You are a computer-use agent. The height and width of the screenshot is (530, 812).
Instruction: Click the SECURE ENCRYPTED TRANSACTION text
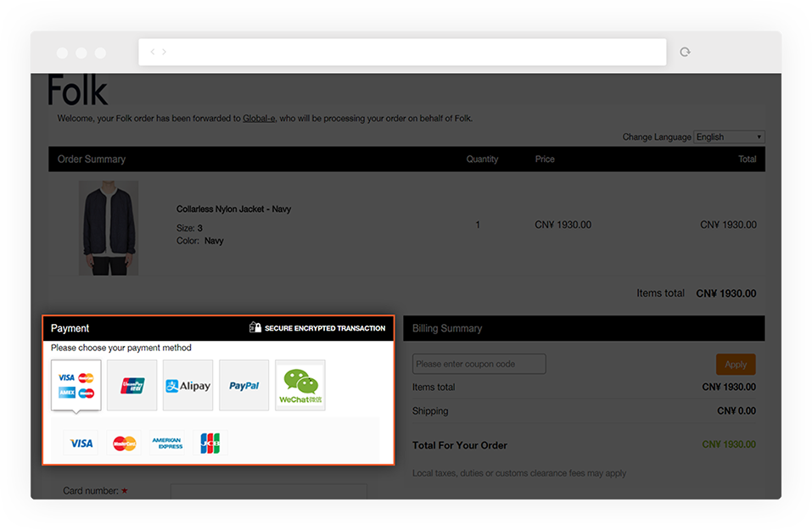[325, 328]
